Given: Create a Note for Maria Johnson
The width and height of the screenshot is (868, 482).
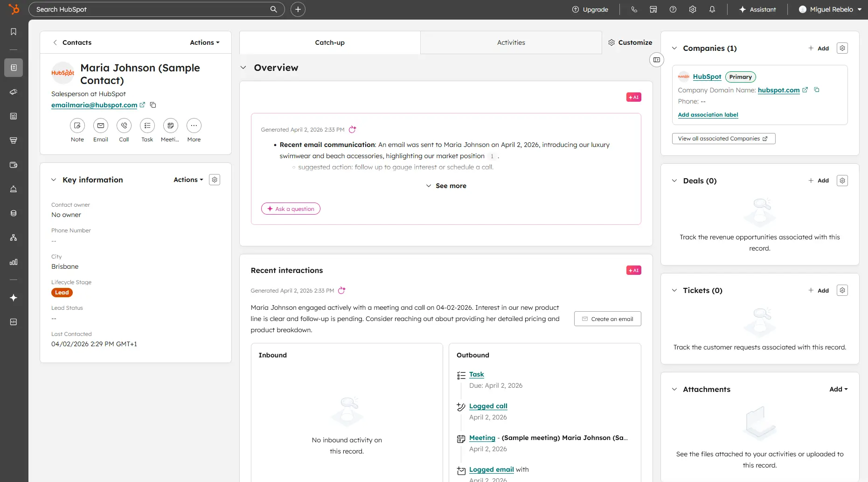Looking at the screenshot, I should [77, 126].
